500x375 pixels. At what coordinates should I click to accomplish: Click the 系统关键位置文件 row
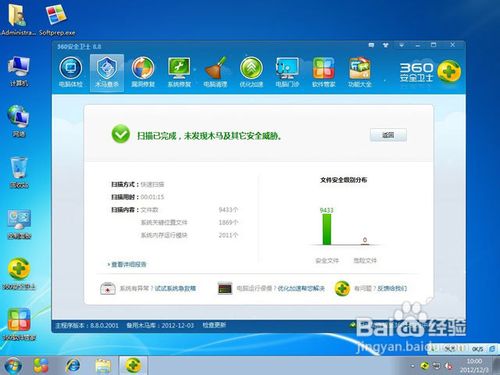189,222
